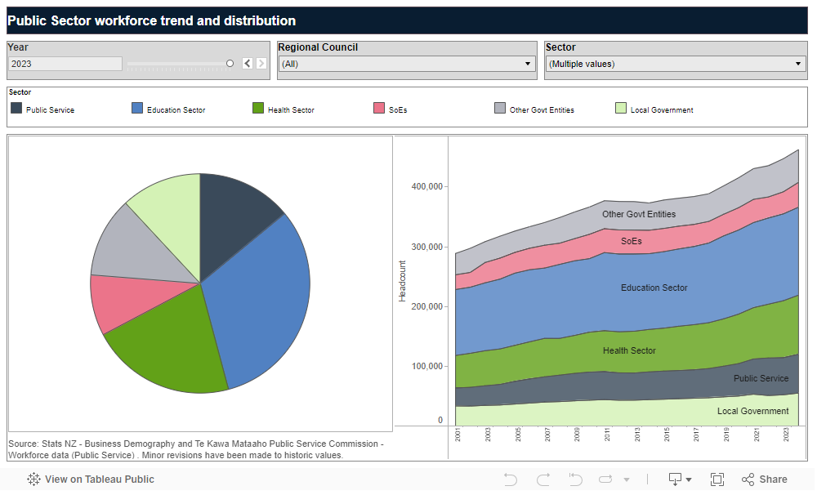Viewport: 817px width, 504px height.
Task: Enter full screen mode via the toolbar icon
Action: click(x=717, y=479)
